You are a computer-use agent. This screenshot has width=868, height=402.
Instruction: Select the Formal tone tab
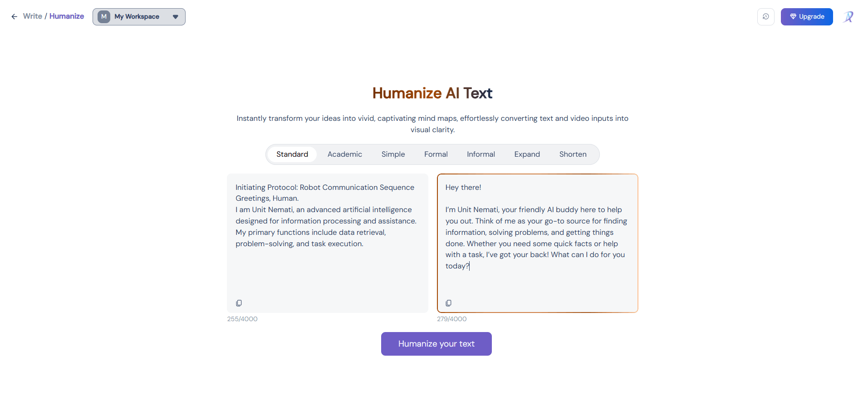436,154
